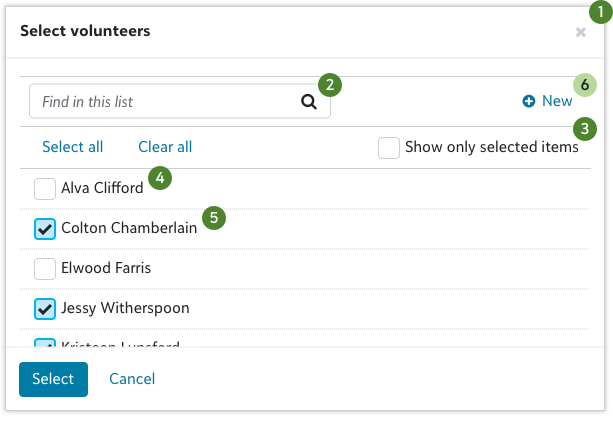Click the magnifying glass search icon

(309, 101)
